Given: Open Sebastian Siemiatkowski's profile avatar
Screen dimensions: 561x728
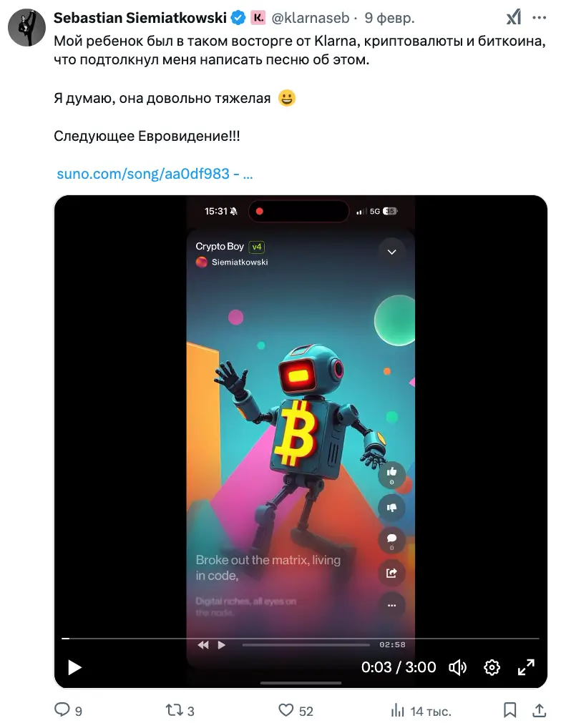Looking at the screenshot, I should 27,29.
